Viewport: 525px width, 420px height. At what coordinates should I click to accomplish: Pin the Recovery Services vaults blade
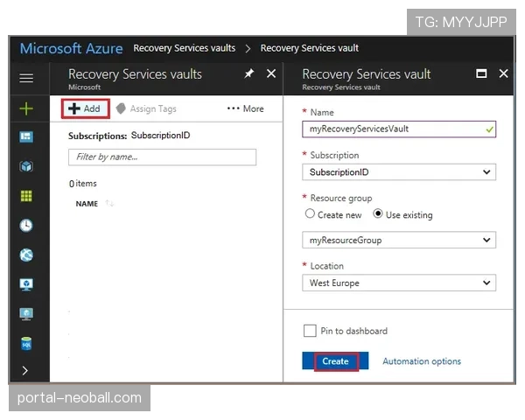point(249,74)
